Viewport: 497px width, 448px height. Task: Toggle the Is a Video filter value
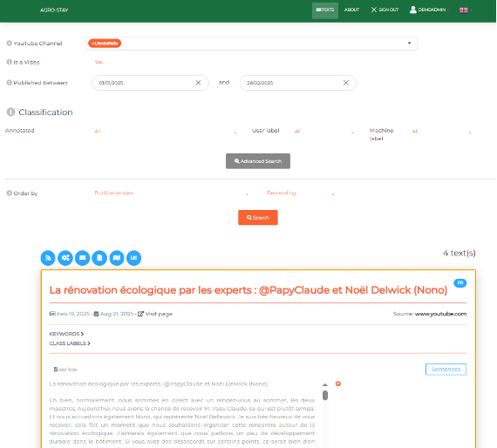point(99,62)
